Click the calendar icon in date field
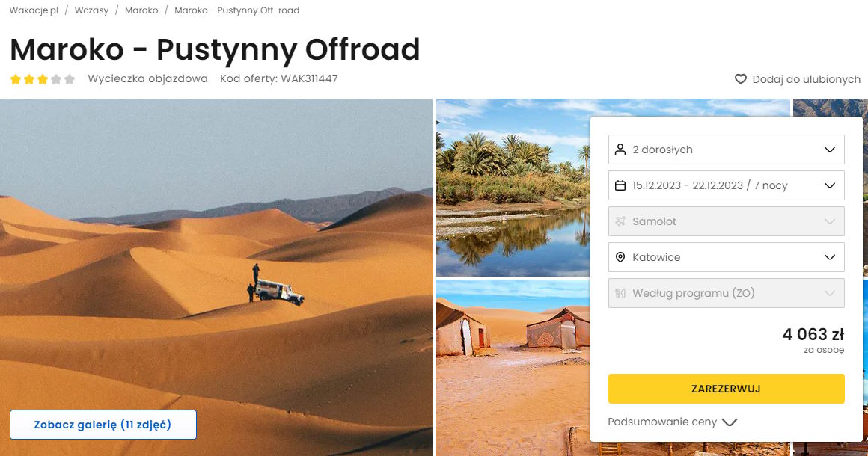The image size is (868, 456). point(620,185)
